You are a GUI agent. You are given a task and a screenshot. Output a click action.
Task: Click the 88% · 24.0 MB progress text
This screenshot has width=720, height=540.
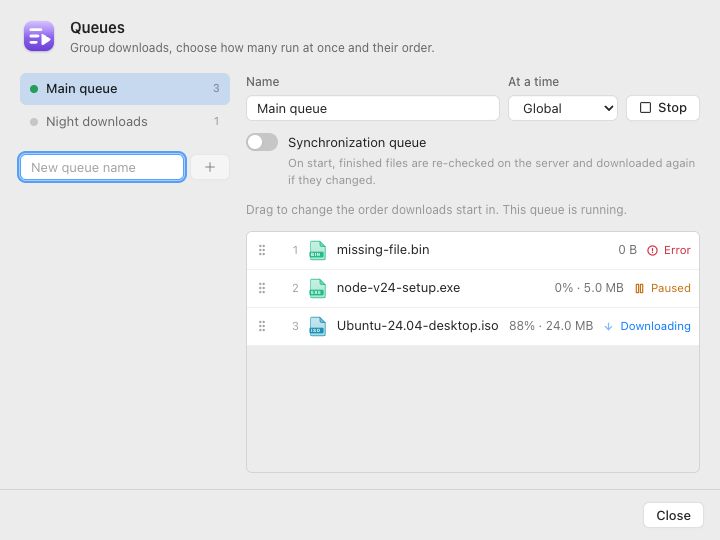pos(551,326)
